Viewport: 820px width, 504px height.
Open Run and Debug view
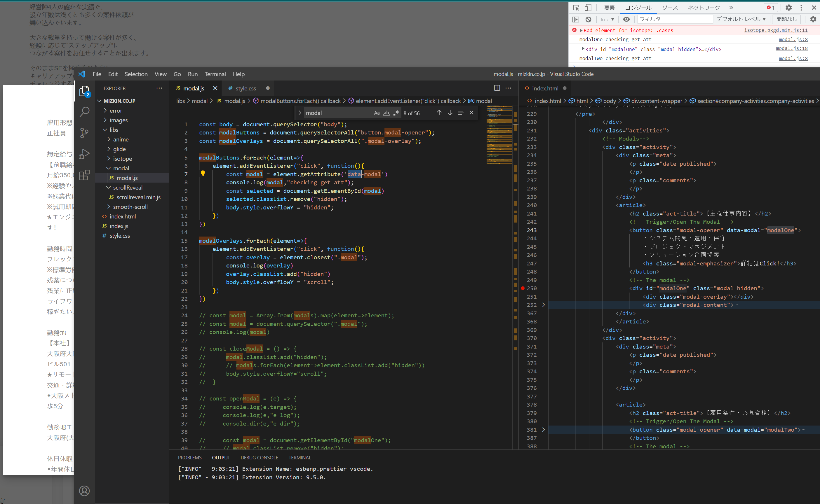84,154
